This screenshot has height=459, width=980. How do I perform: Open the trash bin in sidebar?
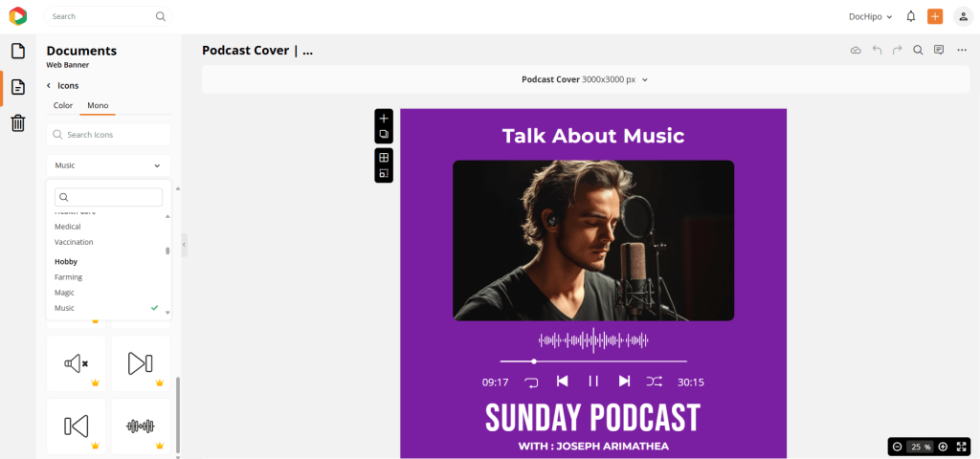point(17,122)
